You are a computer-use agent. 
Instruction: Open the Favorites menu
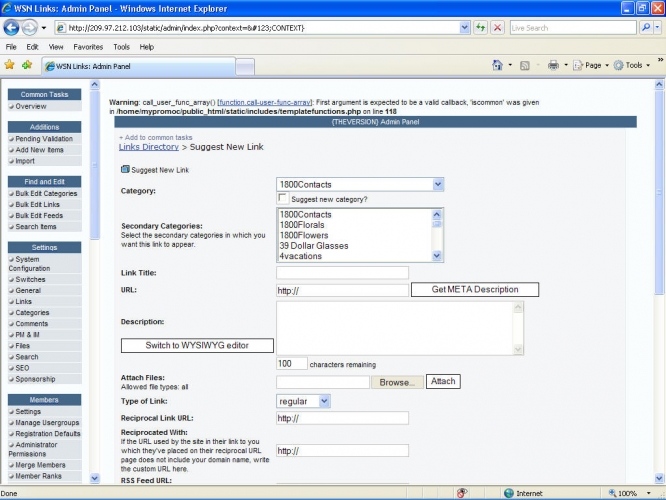(88, 46)
